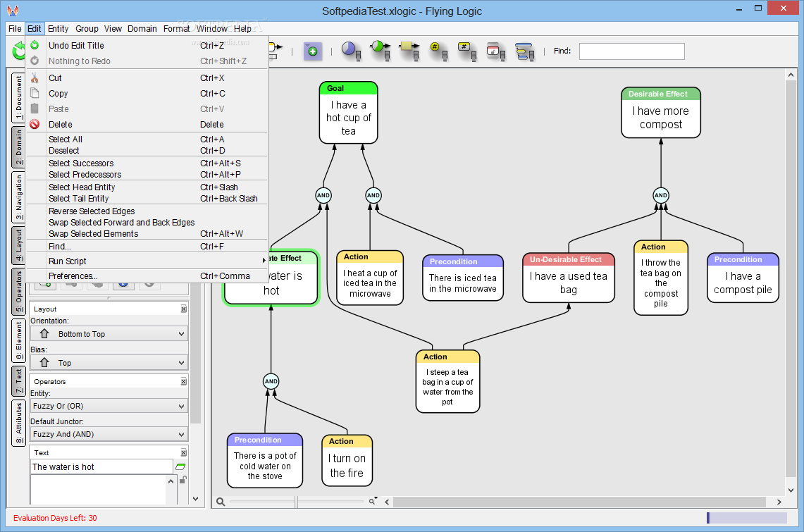Toggle the stacked blue-yellow bars toolbar icon
Screen dimensions: 804x532
coord(525,51)
